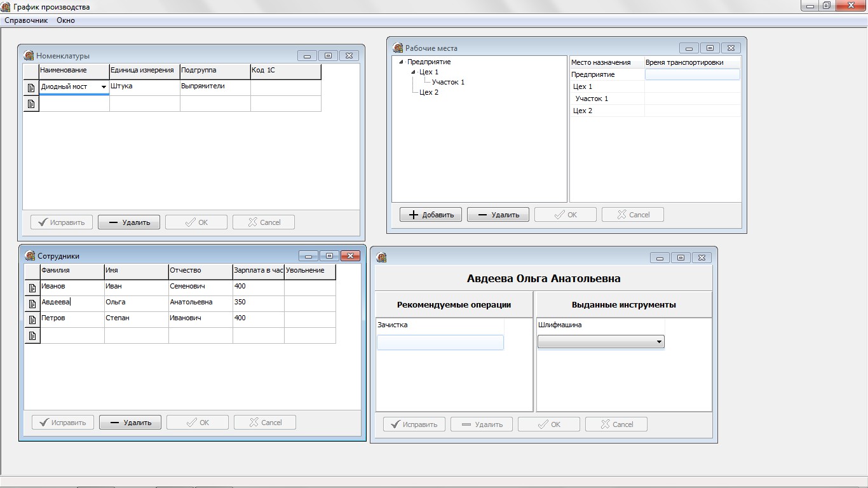
Task: Click the empty row icon in Сотрудники
Action: point(32,335)
